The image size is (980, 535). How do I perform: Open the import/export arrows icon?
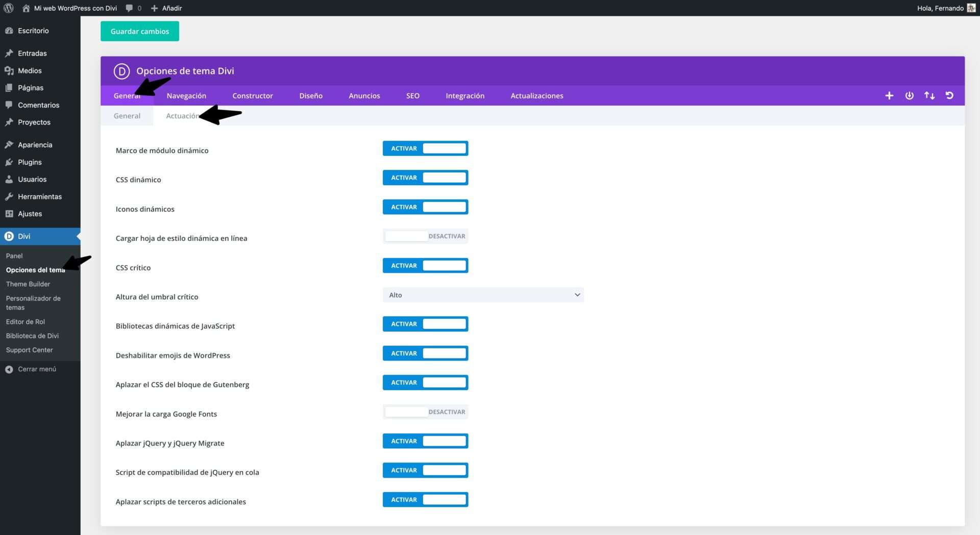[929, 95]
